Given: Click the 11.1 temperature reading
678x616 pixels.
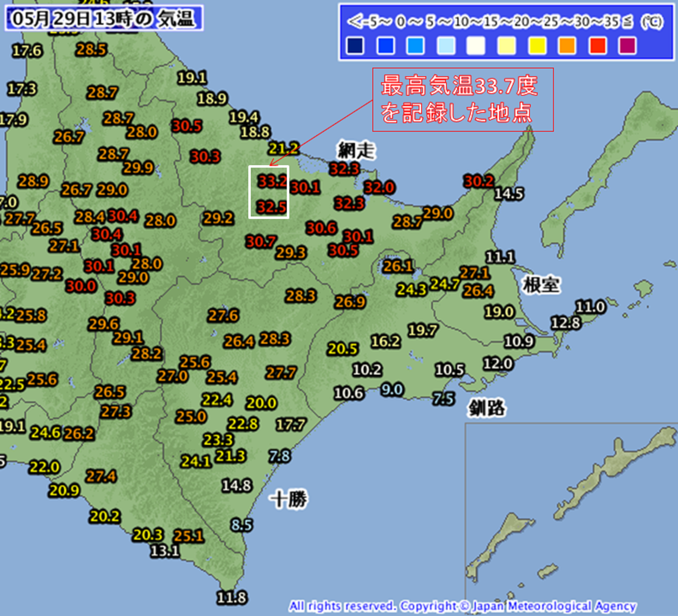Looking at the screenshot, I should [x=500, y=257].
